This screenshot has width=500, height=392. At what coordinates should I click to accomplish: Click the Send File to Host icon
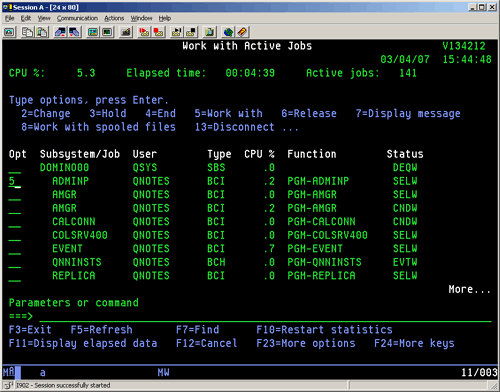click(60, 32)
